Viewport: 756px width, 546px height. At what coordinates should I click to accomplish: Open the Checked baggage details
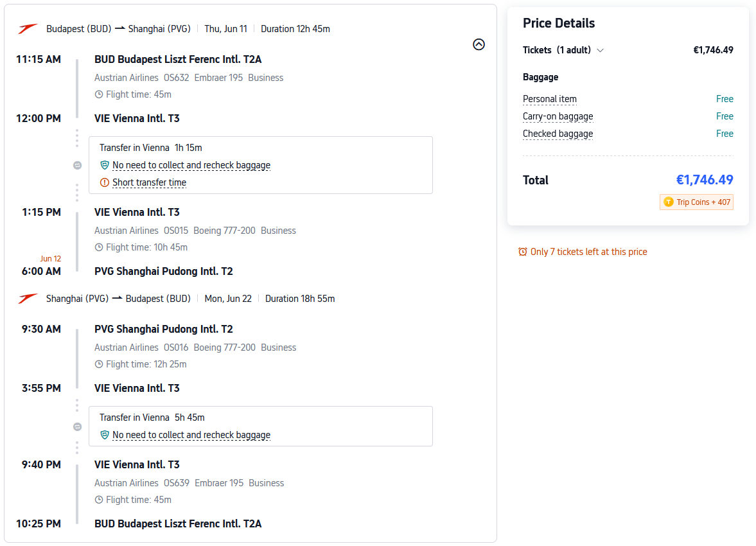click(x=558, y=134)
